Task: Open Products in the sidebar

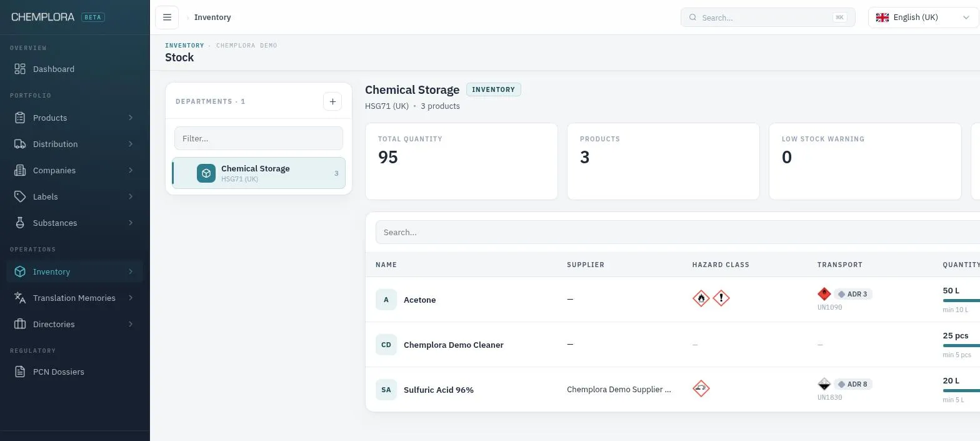Action: [75, 118]
